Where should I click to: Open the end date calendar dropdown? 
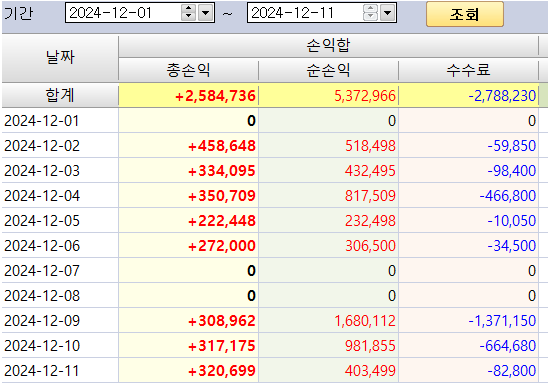tap(388, 13)
